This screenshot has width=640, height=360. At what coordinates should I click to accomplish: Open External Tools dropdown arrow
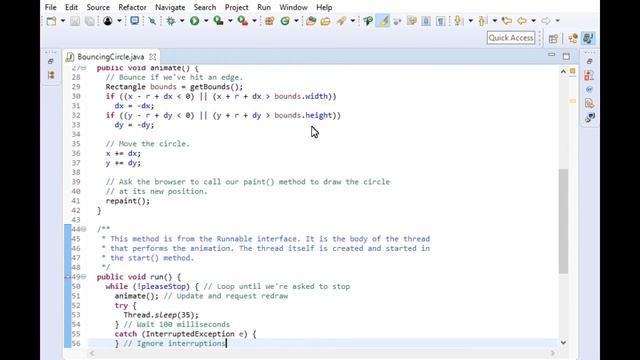(254, 21)
